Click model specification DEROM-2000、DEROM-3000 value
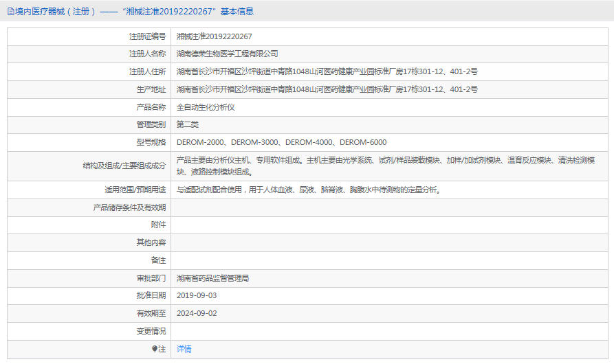 pos(281,142)
